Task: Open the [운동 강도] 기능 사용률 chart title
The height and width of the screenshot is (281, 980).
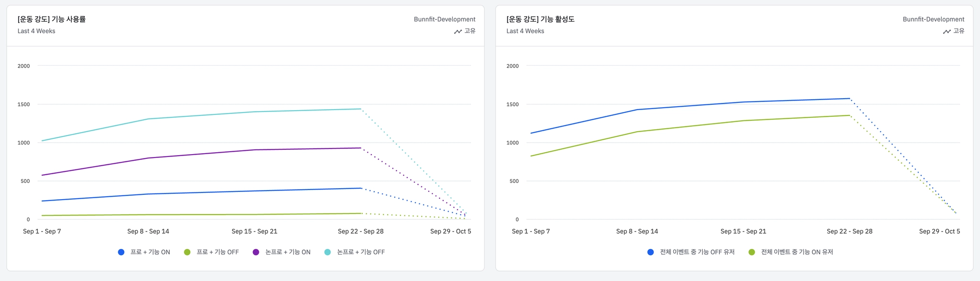Action: pyautogui.click(x=52, y=19)
